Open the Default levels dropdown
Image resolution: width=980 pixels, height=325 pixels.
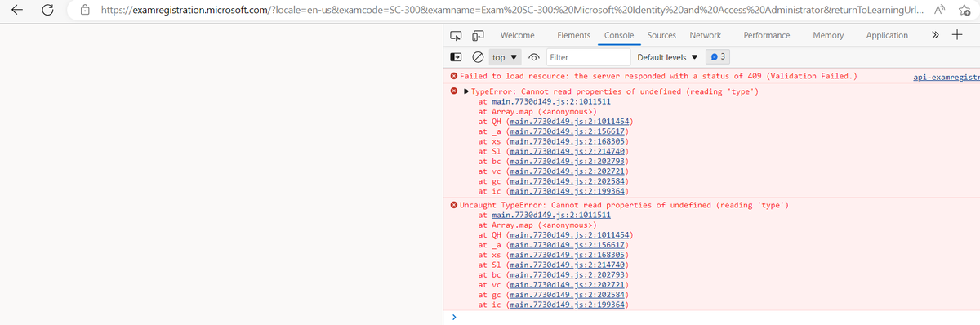tap(667, 57)
